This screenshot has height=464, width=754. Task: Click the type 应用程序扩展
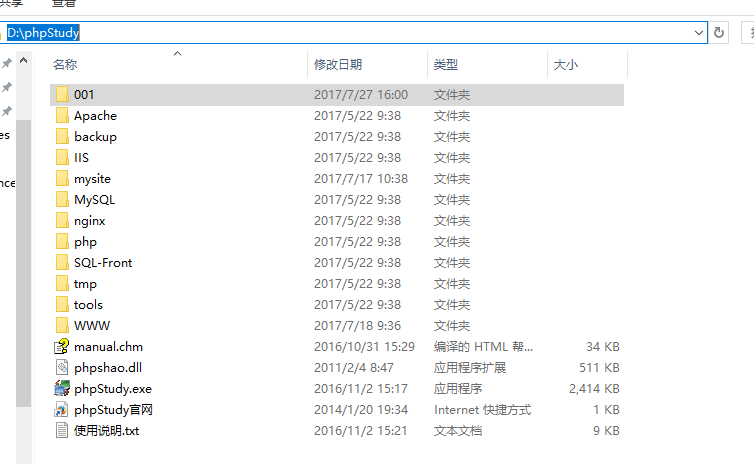click(x=470, y=368)
